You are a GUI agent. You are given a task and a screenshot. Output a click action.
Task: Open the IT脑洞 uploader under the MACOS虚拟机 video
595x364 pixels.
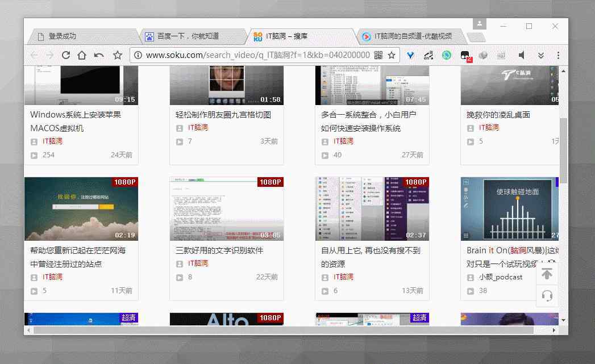coord(52,141)
